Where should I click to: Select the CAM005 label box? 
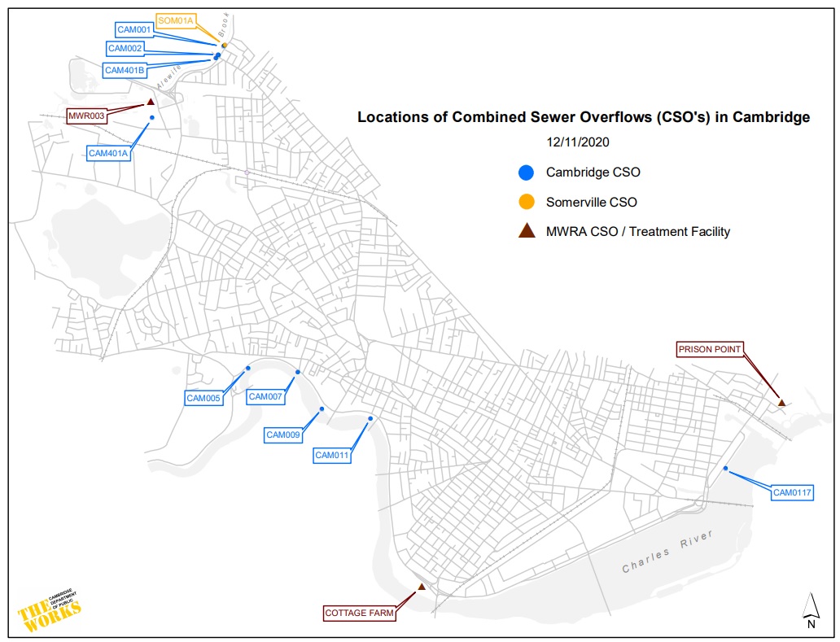tap(203, 398)
